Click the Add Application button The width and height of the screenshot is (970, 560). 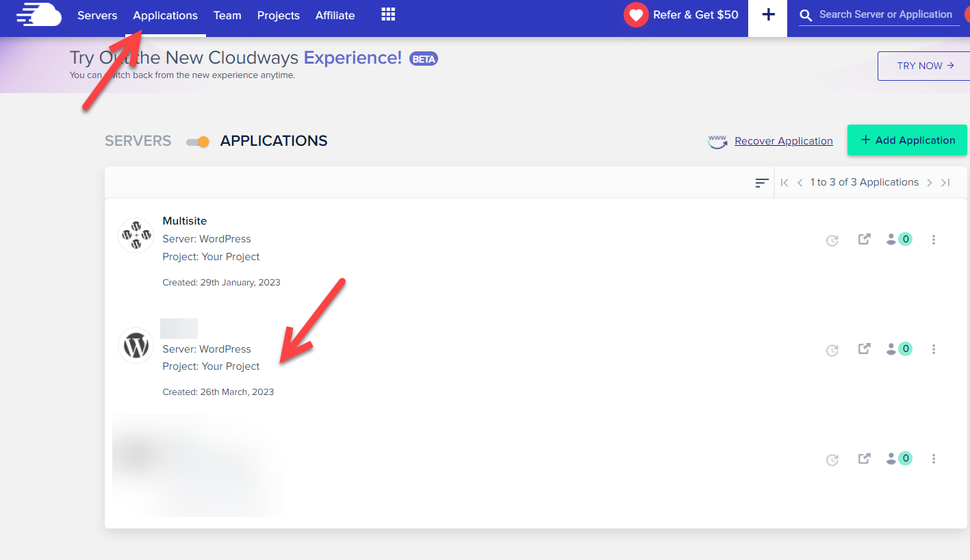(907, 140)
